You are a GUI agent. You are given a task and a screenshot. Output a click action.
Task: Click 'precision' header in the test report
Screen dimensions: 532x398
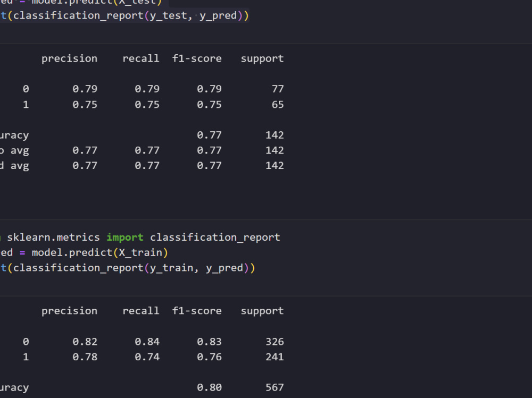pos(69,58)
